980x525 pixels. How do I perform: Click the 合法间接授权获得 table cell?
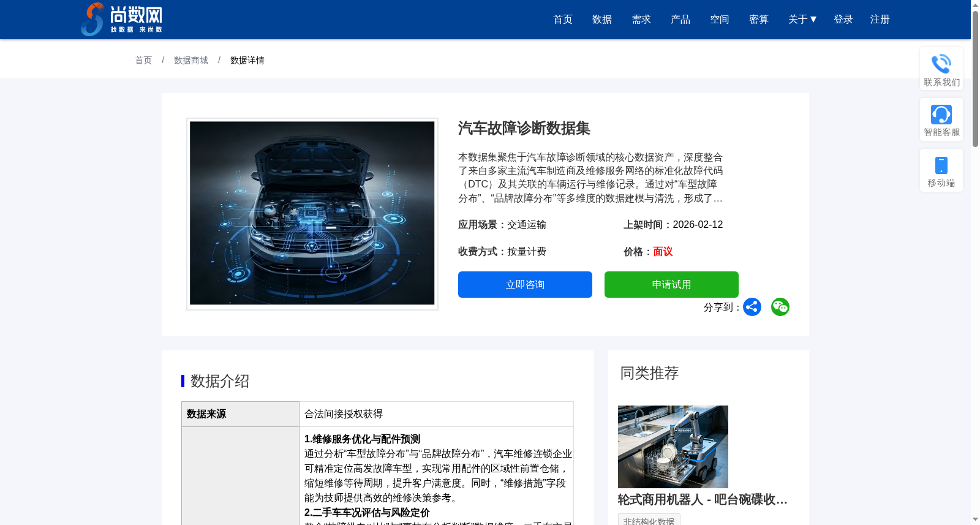coord(436,414)
